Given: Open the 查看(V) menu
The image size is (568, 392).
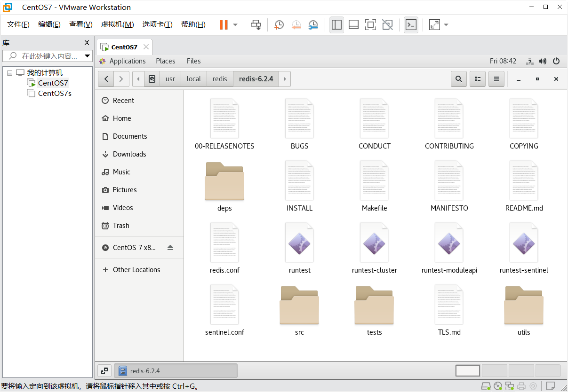Looking at the screenshot, I should tap(81, 24).
